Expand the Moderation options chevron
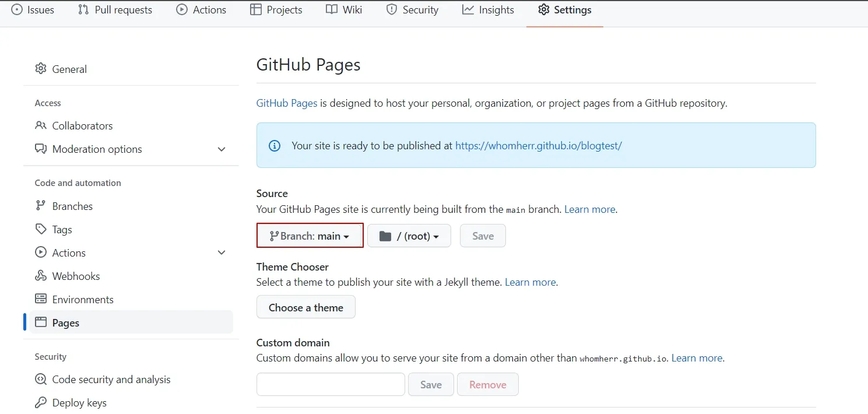 pos(222,149)
